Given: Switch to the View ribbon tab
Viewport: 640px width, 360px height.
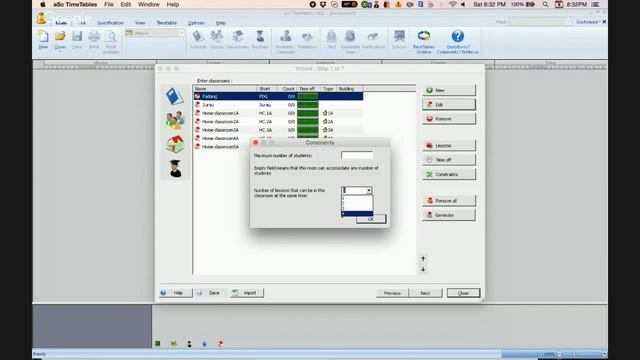Looking at the screenshot, I should click(140, 23).
